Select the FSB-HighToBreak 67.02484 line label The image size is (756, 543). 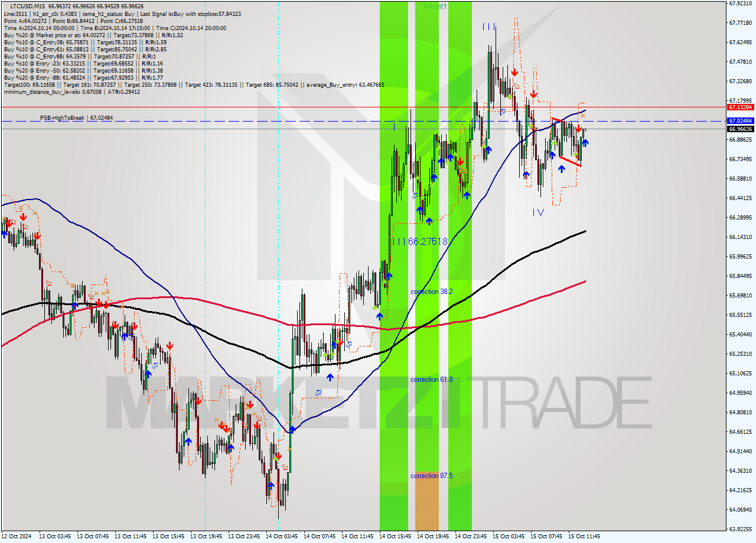(x=76, y=118)
